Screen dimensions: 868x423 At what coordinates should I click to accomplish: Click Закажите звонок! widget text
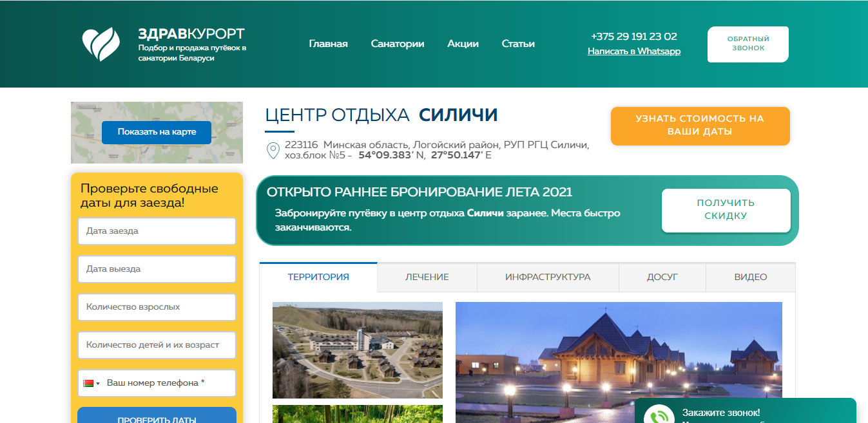point(721,413)
